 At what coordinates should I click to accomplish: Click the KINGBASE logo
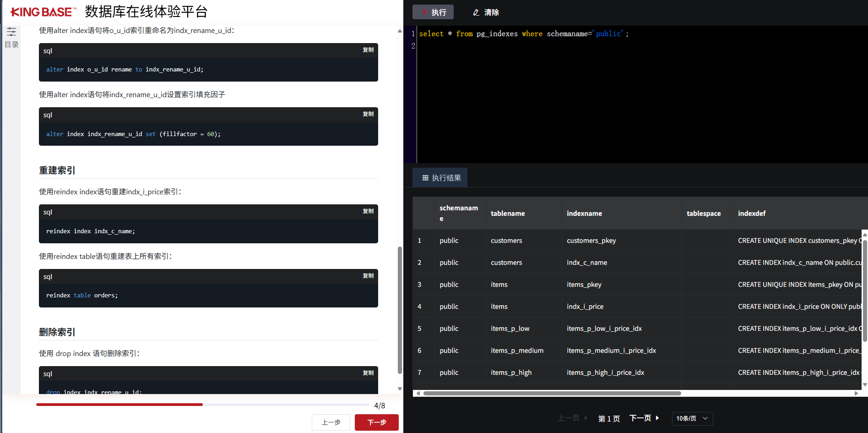(x=43, y=12)
